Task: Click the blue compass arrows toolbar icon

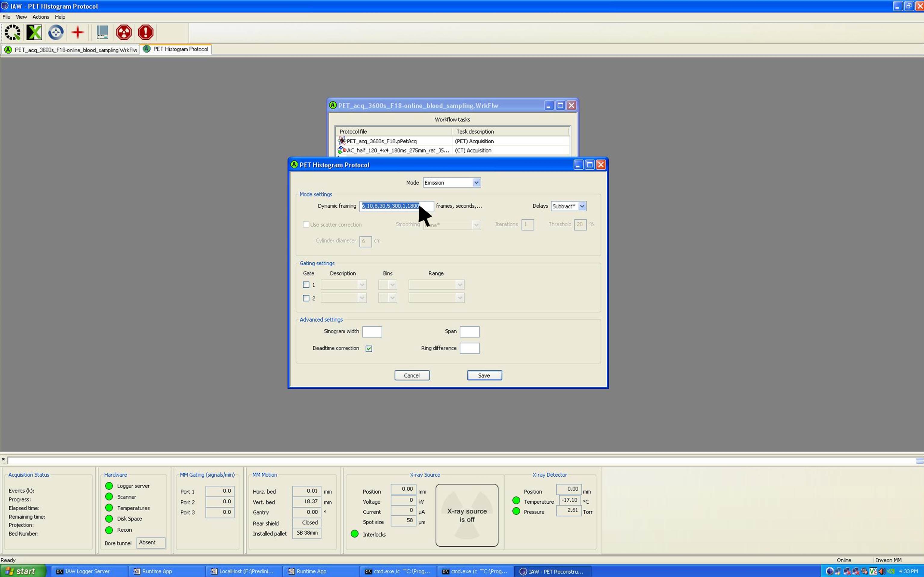Action: click(56, 32)
